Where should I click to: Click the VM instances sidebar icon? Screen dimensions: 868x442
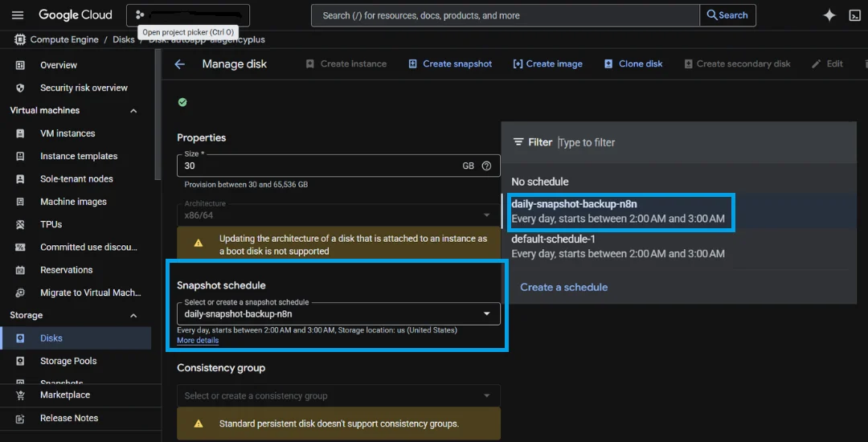click(20, 133)
